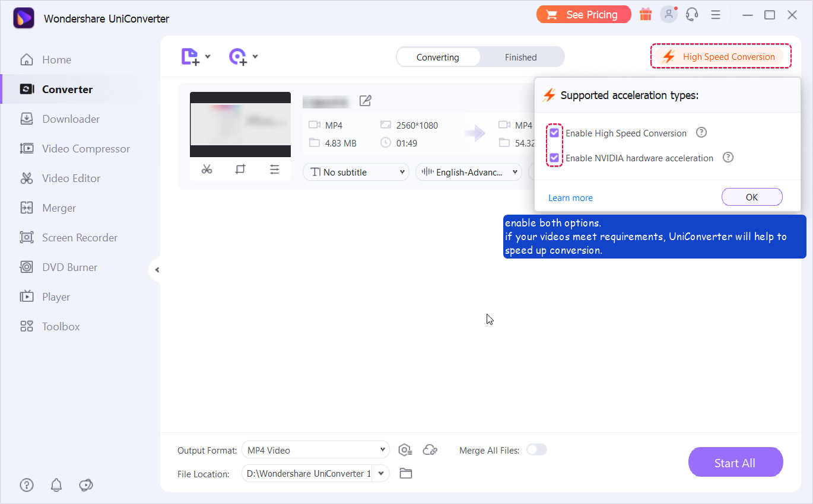Trim the video using the scissors icon

pyautogui.click(x=207, y=169)
